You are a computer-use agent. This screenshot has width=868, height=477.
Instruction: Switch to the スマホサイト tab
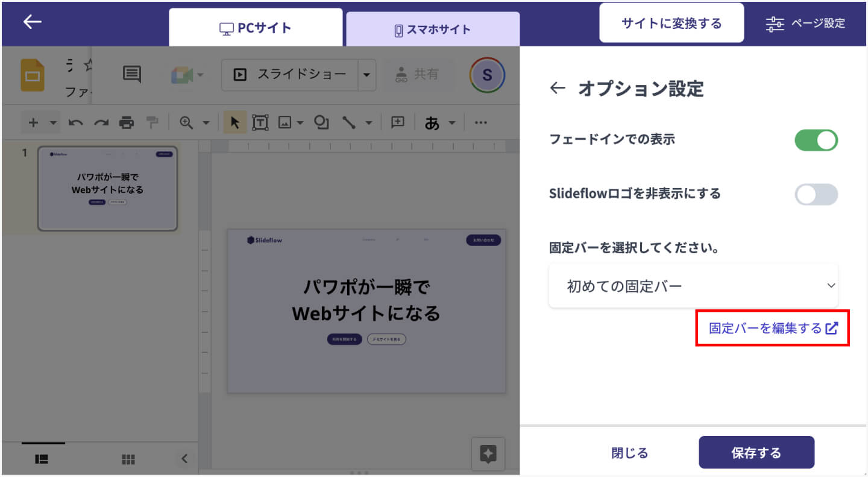[x=432, y=29]
